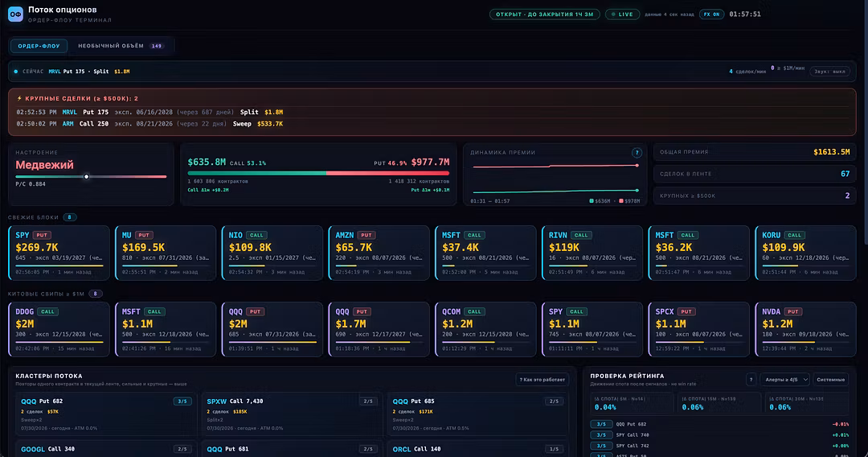Open the AMZN PUT $65.7K block card
This screenshot has height=457, width=868.
tap(379, 253)
